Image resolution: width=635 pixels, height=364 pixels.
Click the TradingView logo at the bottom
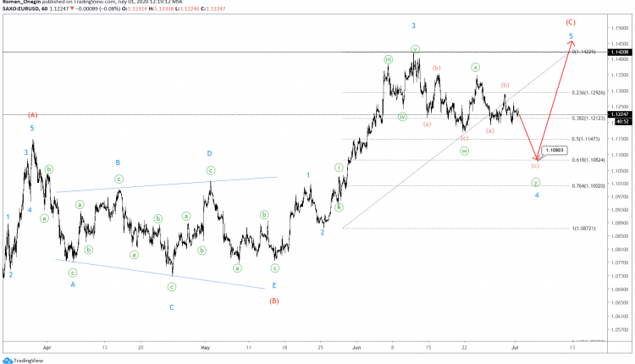pyautogui.click(x=23, y=361)
